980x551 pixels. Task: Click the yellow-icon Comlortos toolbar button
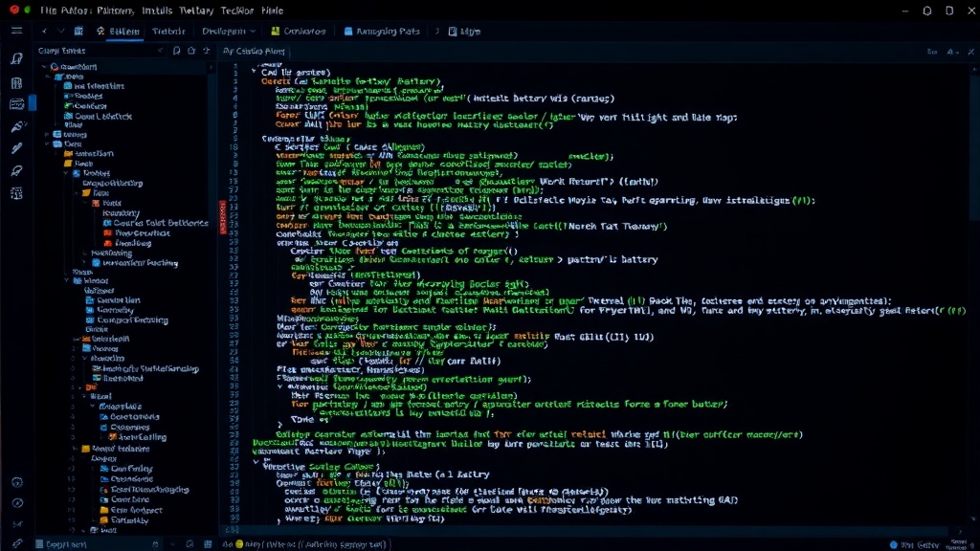(299, 31)
